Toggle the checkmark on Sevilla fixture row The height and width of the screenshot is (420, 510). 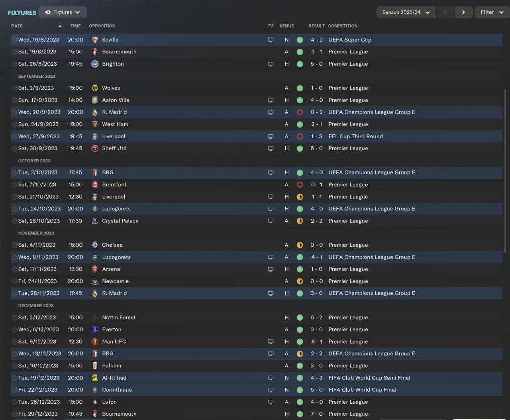pos(14,40)
